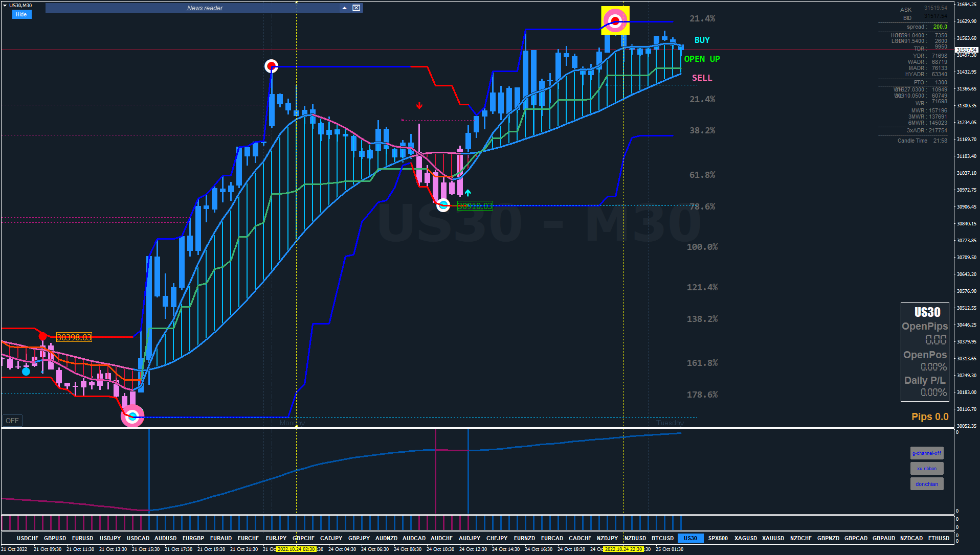Go to the NZDCHF symbol

801,538
